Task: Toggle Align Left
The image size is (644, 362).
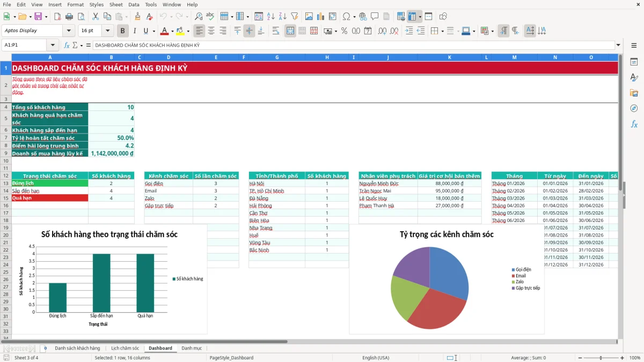Action: (x=200, y=31)
